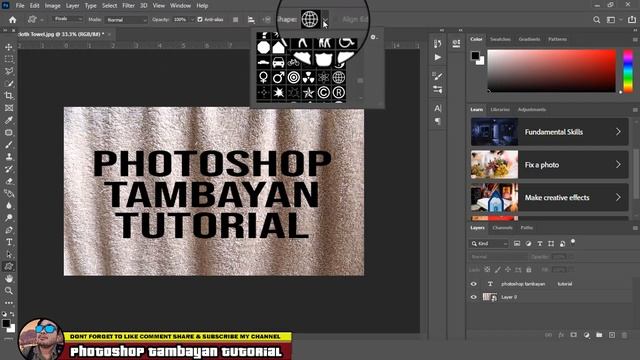Viewport: 640px width, 360px height.
Task: Click the Play actions panel icon
Action: (x=438, y=58)
